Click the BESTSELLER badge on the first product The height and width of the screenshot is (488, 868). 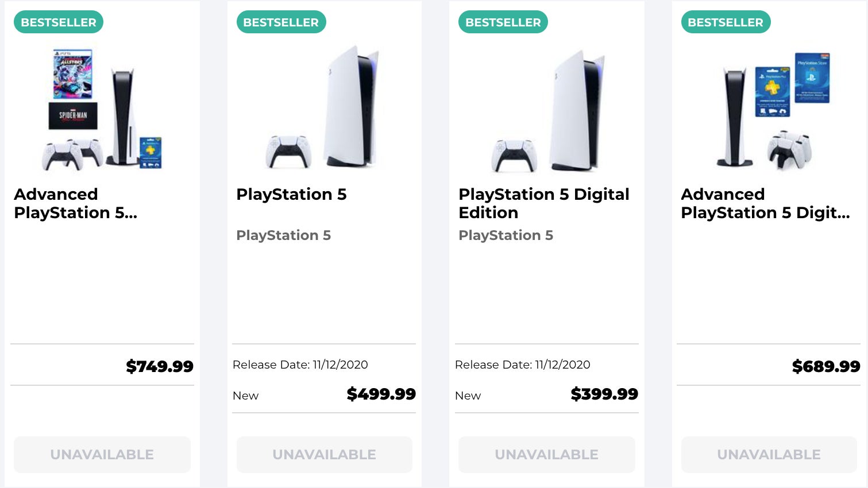(58, 22)
